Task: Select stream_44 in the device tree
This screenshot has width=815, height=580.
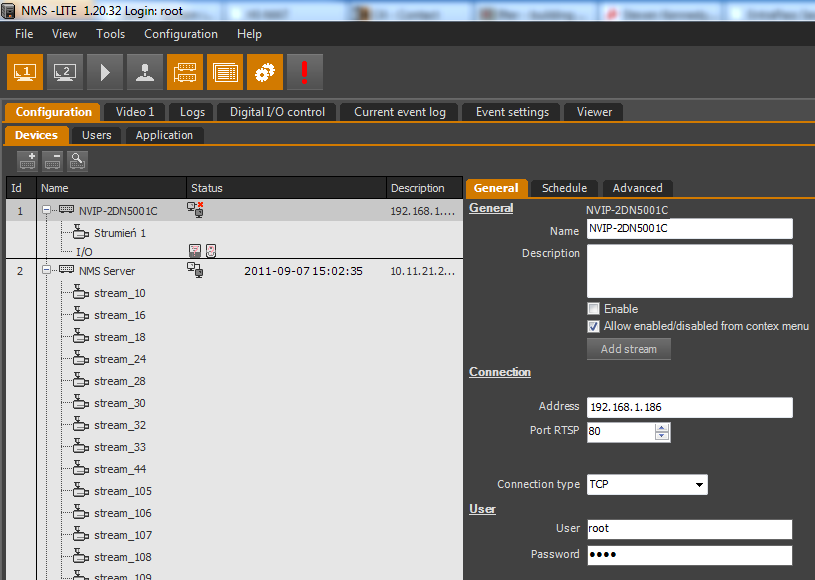Action: tap(120, 469)
